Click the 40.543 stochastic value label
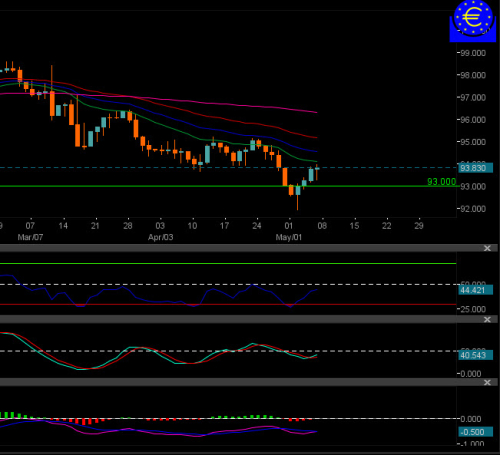 point(475,355)
